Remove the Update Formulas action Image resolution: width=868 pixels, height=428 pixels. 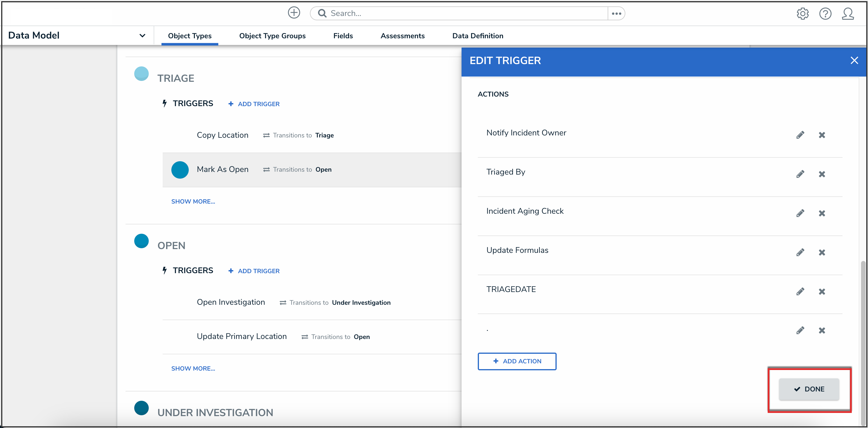(822, 252)
